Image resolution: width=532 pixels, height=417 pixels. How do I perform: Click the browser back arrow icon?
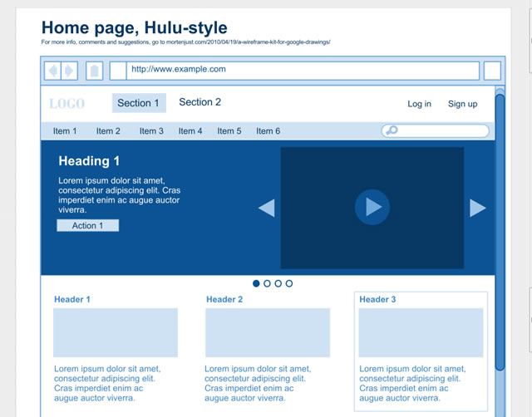53,71
